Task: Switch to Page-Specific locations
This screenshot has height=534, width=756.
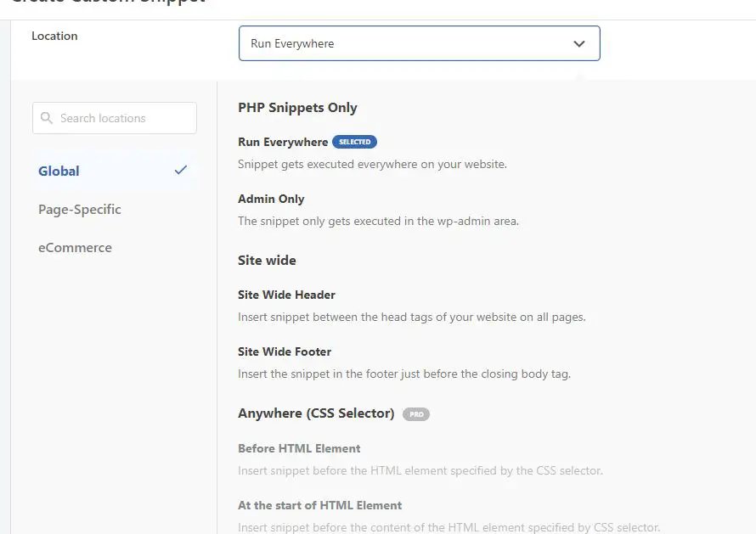Action: pos(80,209)
